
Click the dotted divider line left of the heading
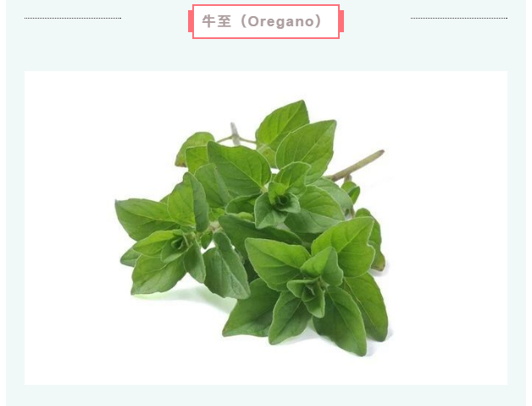73,18
